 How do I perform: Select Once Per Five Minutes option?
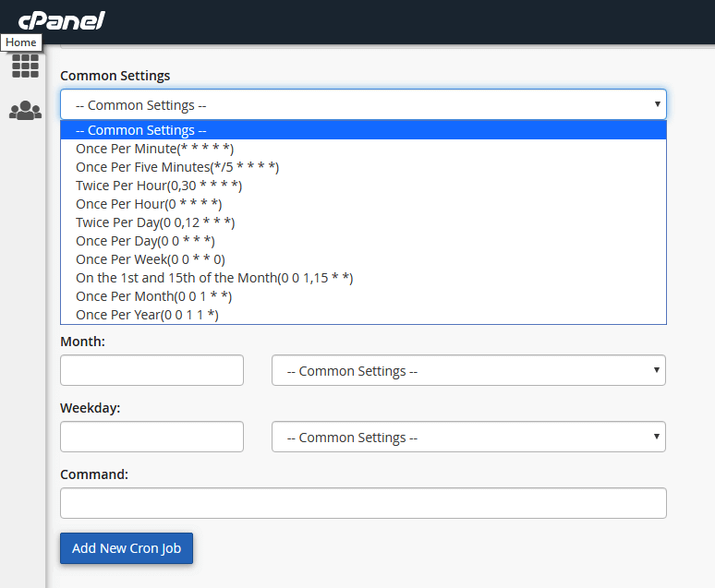click(x=363, y=167)
